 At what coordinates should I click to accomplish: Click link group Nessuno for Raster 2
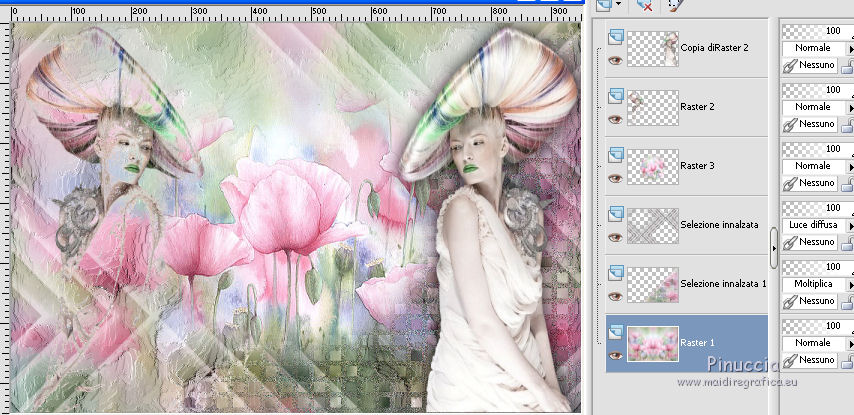click(x=809, y=124)
